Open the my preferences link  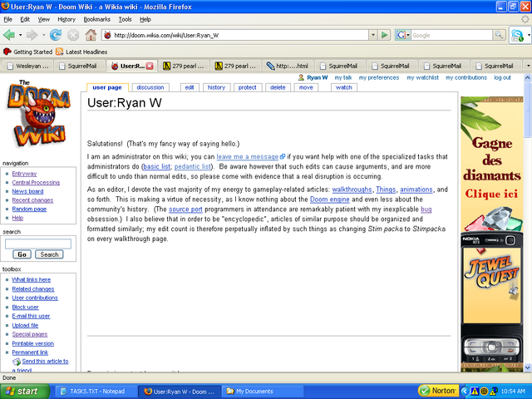point(379,77)
